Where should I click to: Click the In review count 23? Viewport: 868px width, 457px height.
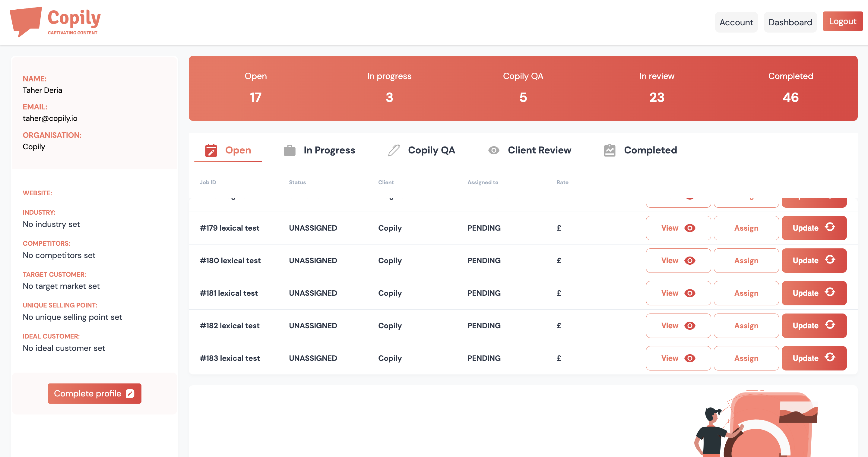click(x=657, y=97)
